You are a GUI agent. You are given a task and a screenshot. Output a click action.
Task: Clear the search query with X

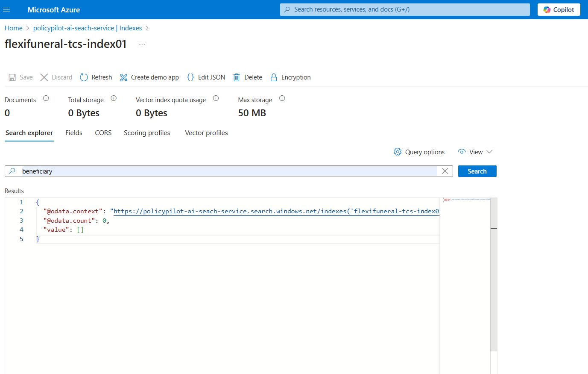(x=445, y=171)
